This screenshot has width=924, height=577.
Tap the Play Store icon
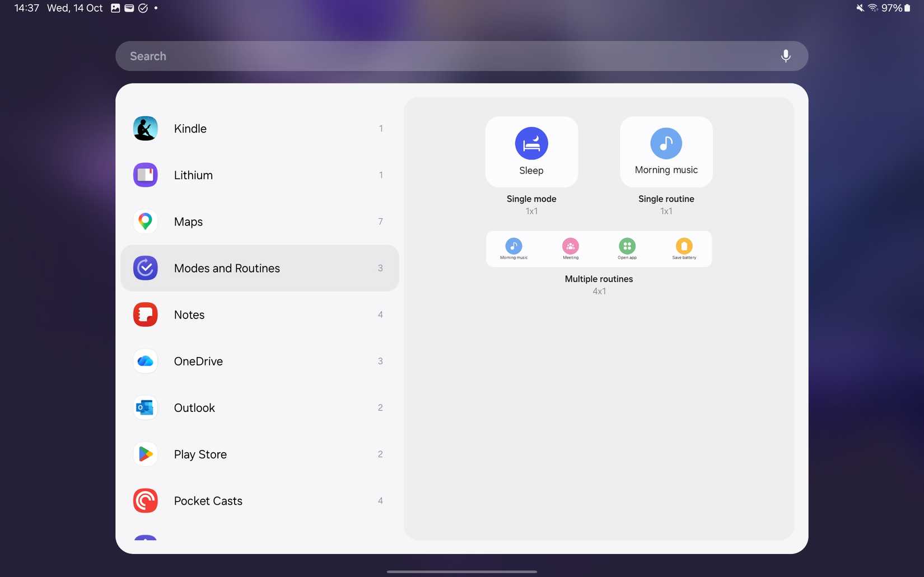point(145,454)
